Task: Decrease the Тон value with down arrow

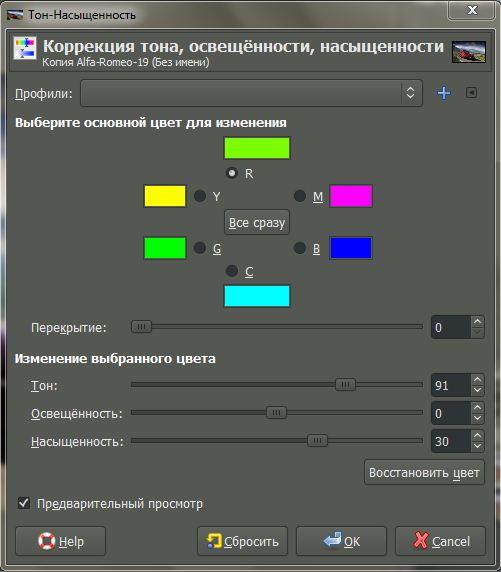Action: pos(477,390)
